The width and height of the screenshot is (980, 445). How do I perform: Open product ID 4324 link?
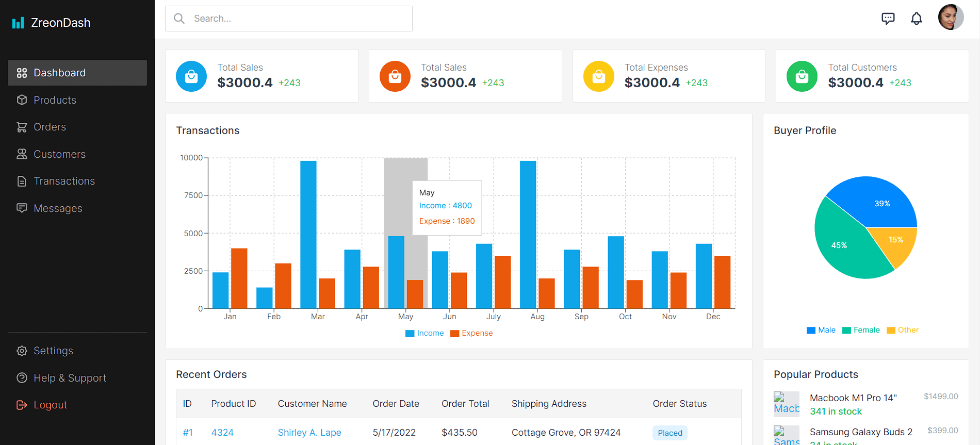click(x=222, y=433)
